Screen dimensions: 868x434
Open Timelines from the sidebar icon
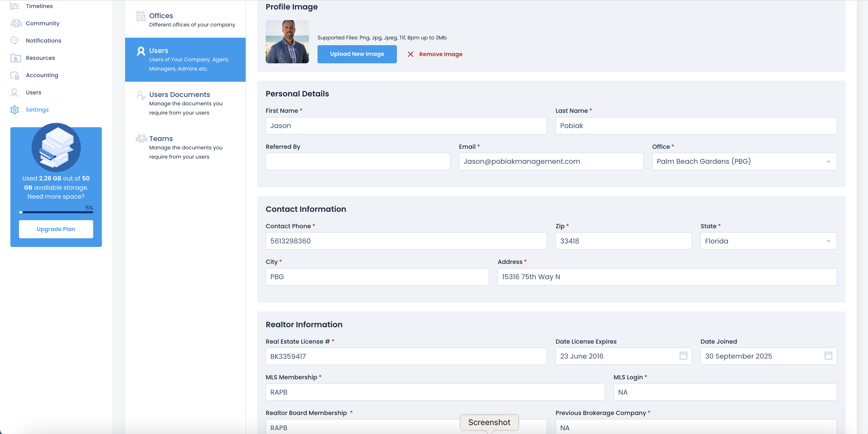[x=14, y=6]
